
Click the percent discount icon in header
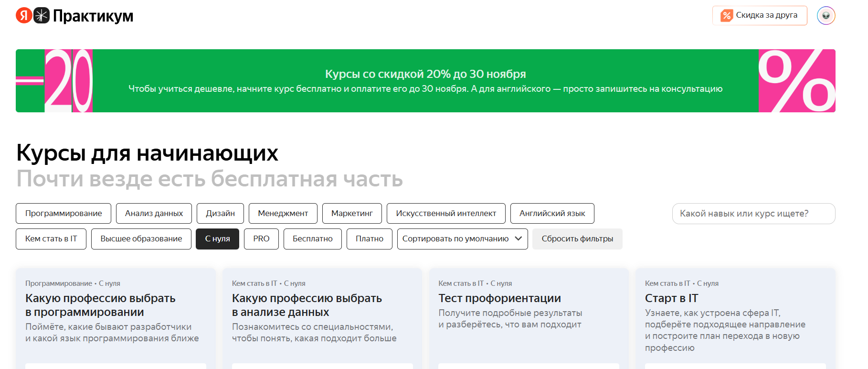pos(726,16)
